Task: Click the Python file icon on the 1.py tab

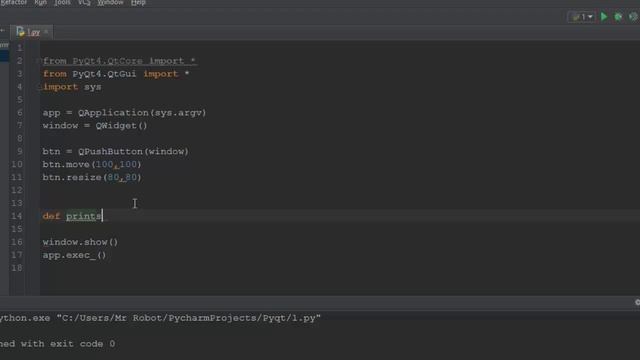Action: click(20, 32)
